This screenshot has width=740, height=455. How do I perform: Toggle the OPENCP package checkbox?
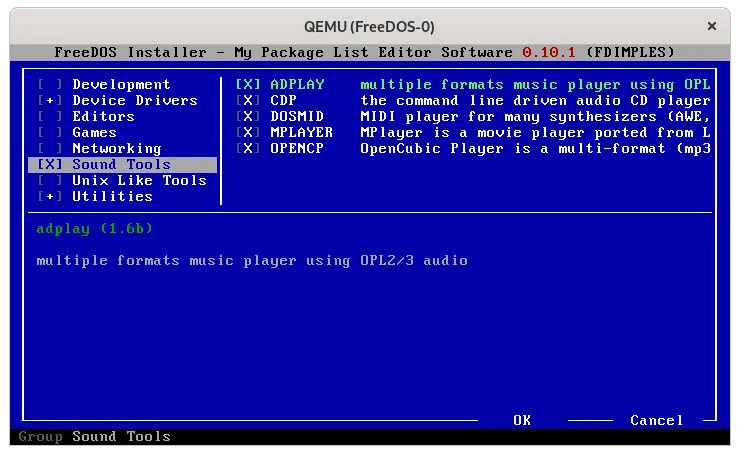[x=247, y=149]
